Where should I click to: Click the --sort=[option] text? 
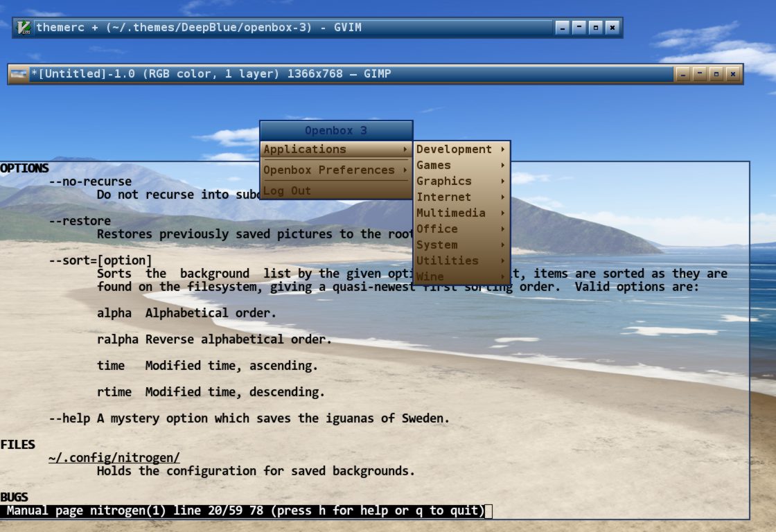pos(100,260)
